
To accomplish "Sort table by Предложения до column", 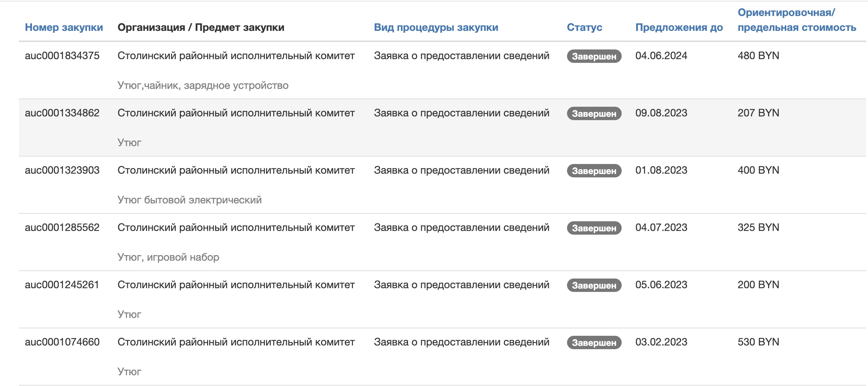I will (678, 28).
